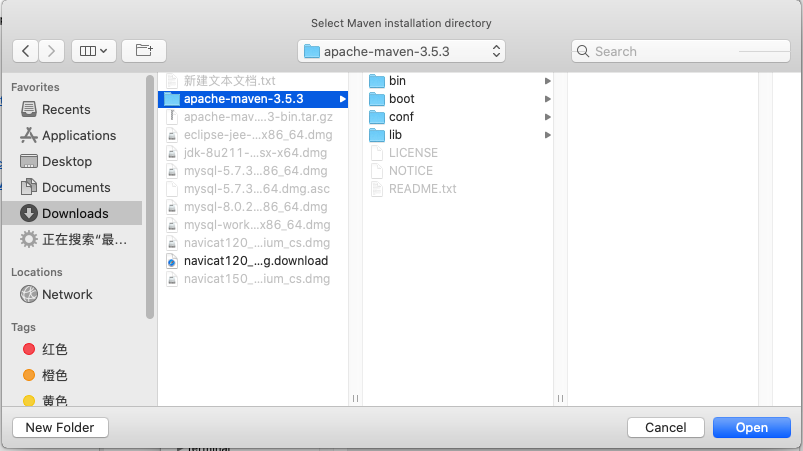Open the column view mode selector
Screen dimensions: 803x451
[94, 51]
